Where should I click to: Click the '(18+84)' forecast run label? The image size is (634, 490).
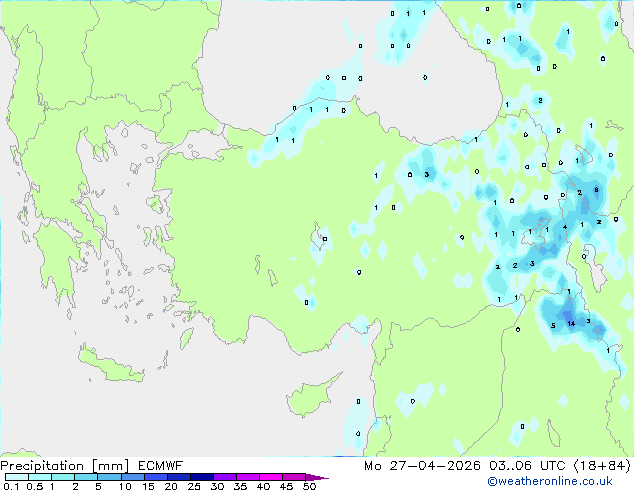point(602,466)
